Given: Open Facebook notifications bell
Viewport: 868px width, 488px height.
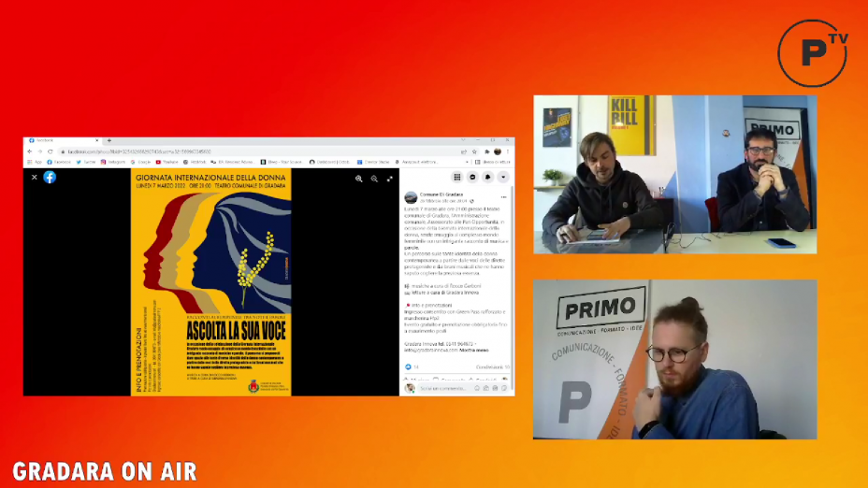Looking at the screenshot, I should [487, 177].
